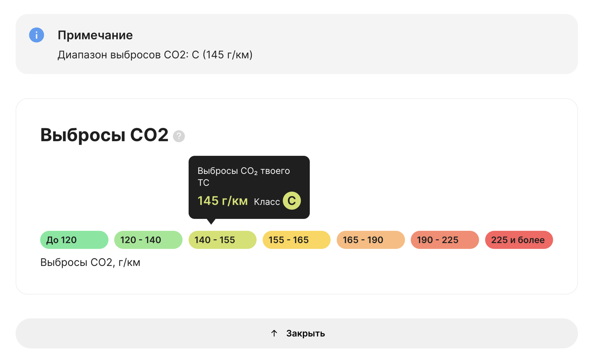Open the question mark help icon
This screenshot has height=364, width=595.
tap(179, 136)
